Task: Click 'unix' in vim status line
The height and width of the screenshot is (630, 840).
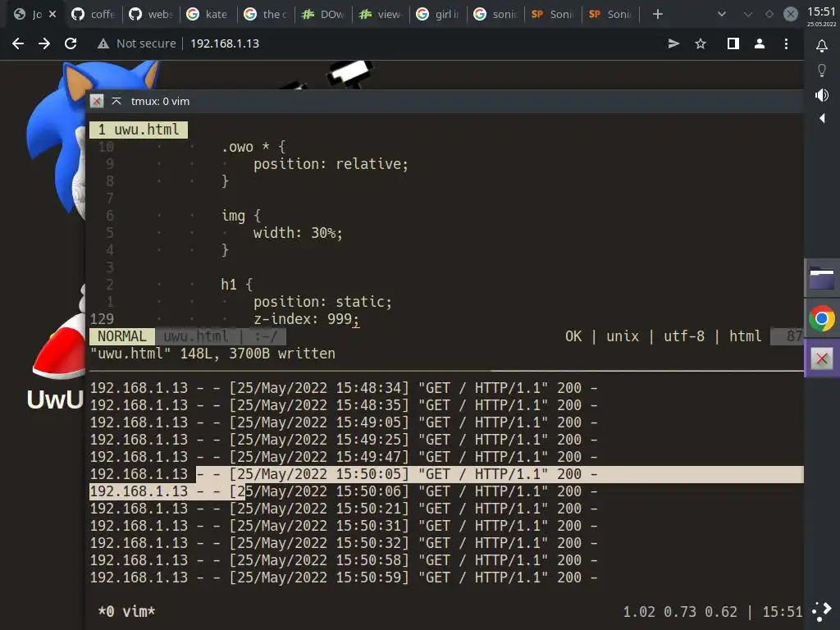Action: [x=623, y=336]
